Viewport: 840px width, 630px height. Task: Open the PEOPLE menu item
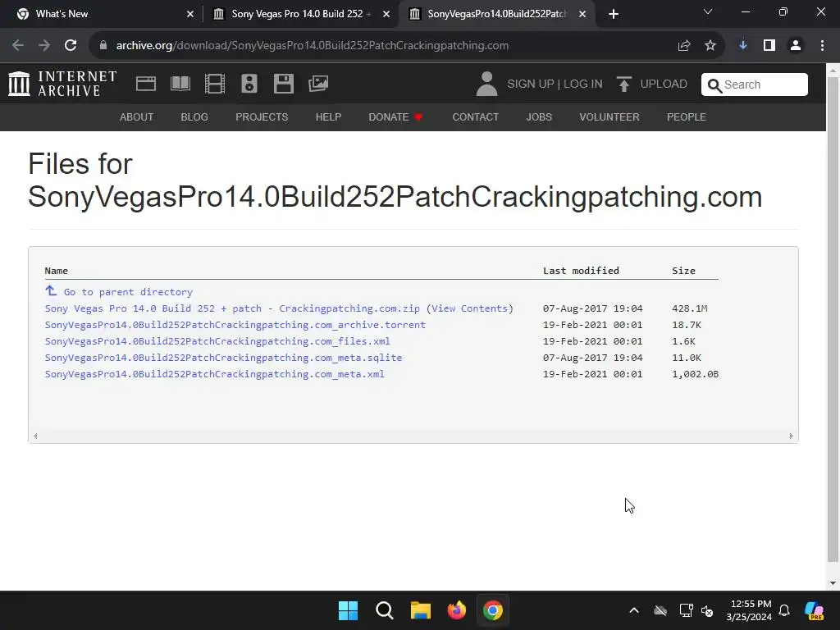(x=687, y=116)
